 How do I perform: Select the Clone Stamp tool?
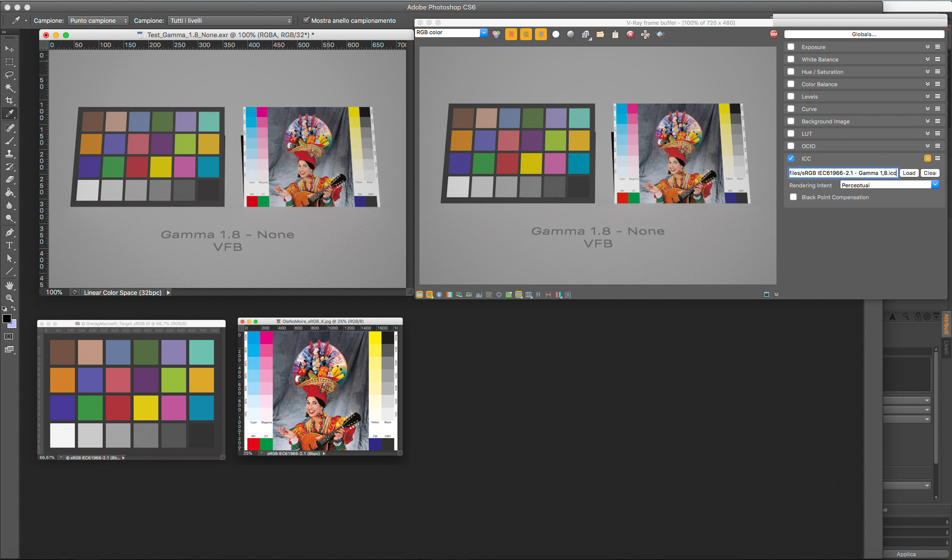coord(9,154)
